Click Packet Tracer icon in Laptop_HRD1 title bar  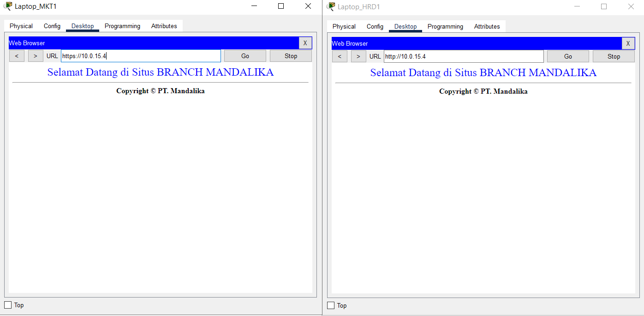331,6
